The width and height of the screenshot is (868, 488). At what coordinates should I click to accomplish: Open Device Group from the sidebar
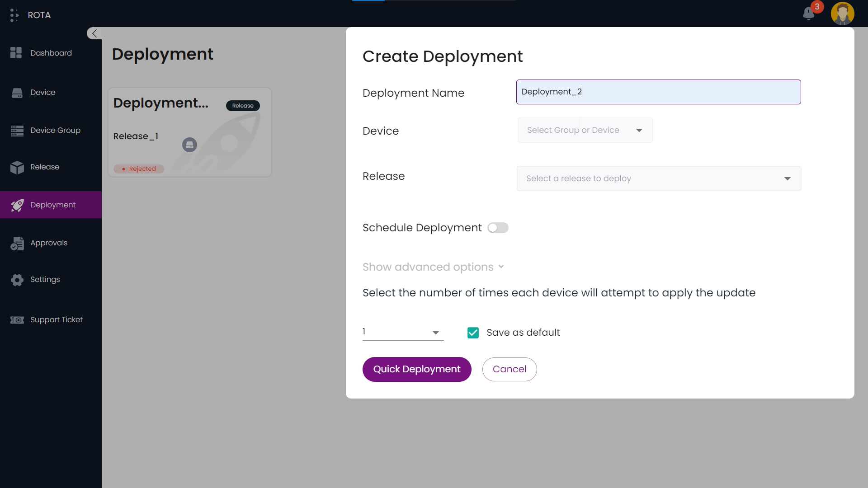tap(17, 131)
